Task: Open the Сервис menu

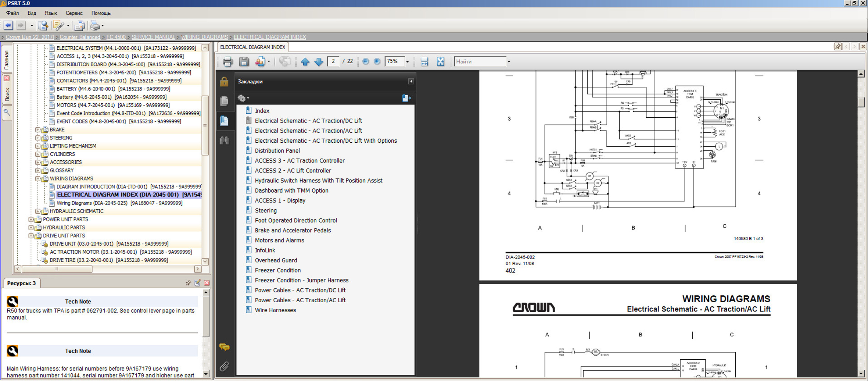Action: [74, 13]
